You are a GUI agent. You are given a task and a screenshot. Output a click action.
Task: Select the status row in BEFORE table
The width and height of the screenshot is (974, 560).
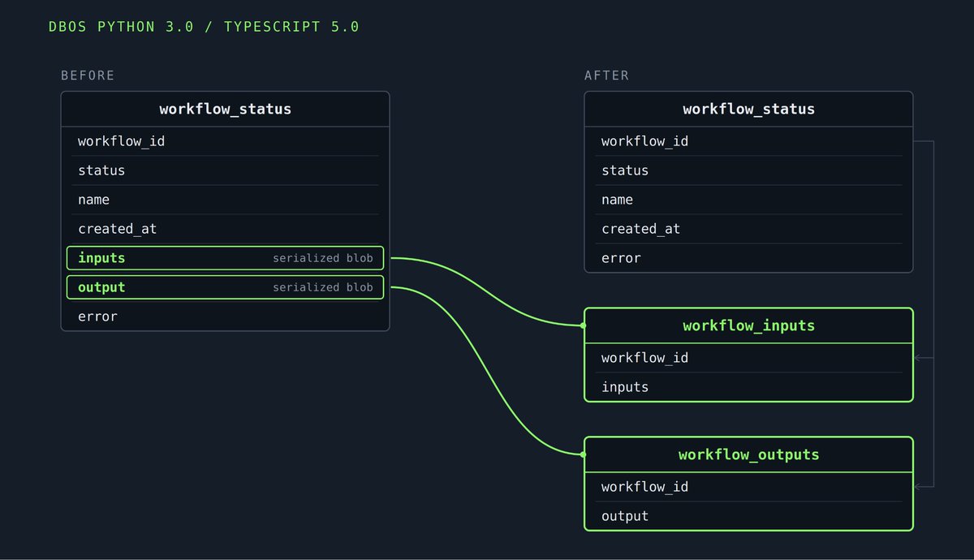pos(226,170)
